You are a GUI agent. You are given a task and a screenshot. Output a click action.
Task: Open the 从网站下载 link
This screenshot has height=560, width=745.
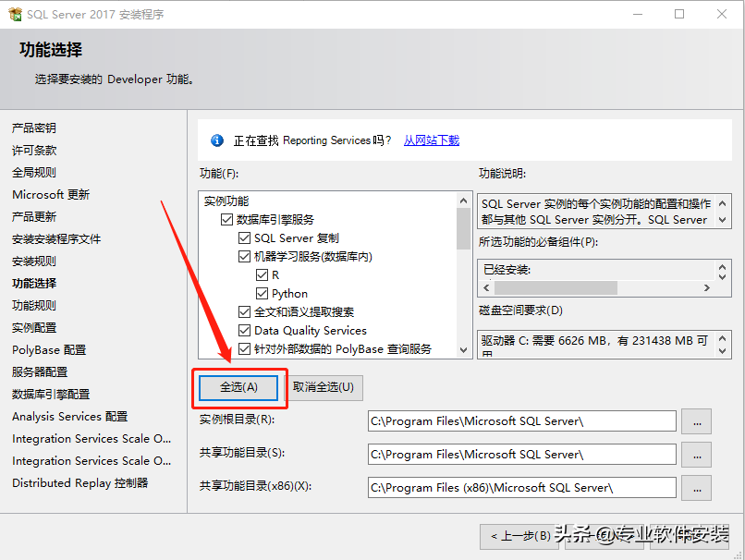point(432,140)
